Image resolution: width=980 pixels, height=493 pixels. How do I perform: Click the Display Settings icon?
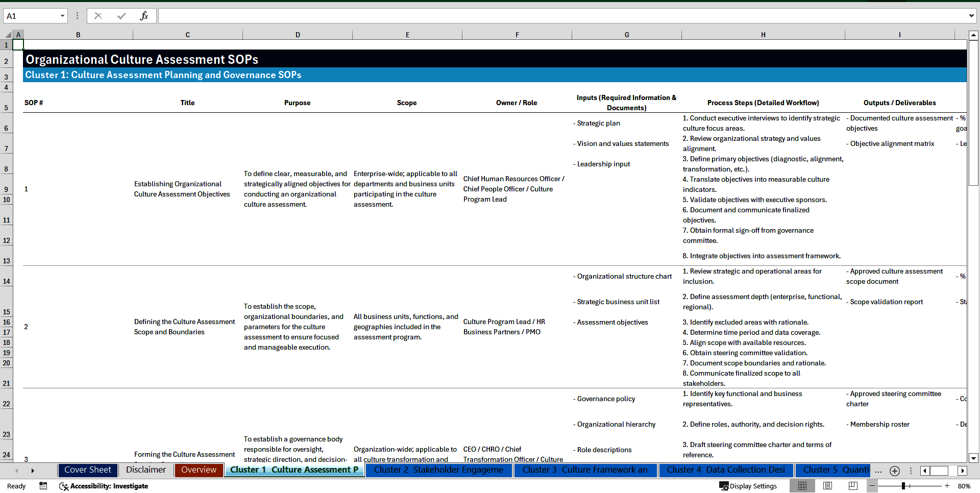point(748,486)
